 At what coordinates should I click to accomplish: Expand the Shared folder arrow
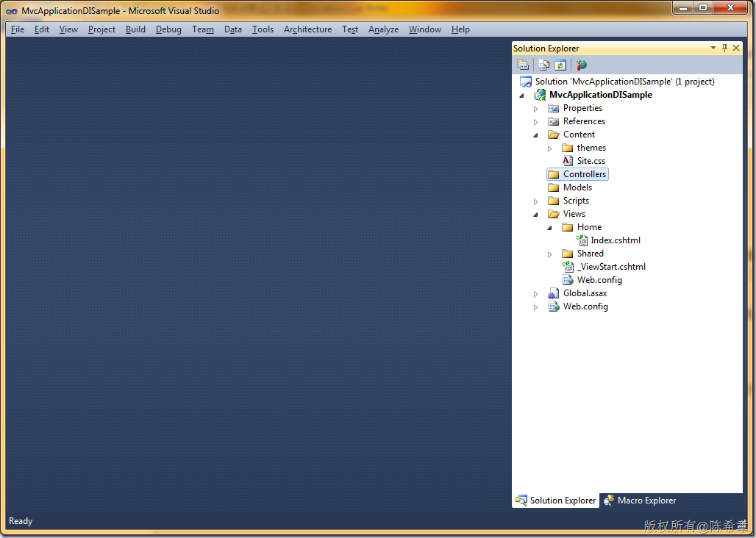(x=549, y=254)
